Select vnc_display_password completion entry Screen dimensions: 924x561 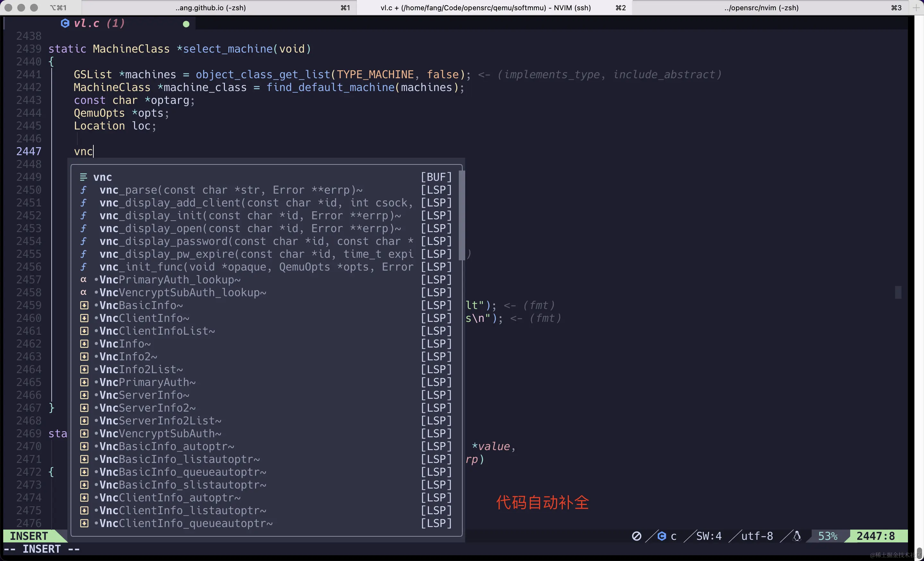pyautogui.click(x=255, y=241)
